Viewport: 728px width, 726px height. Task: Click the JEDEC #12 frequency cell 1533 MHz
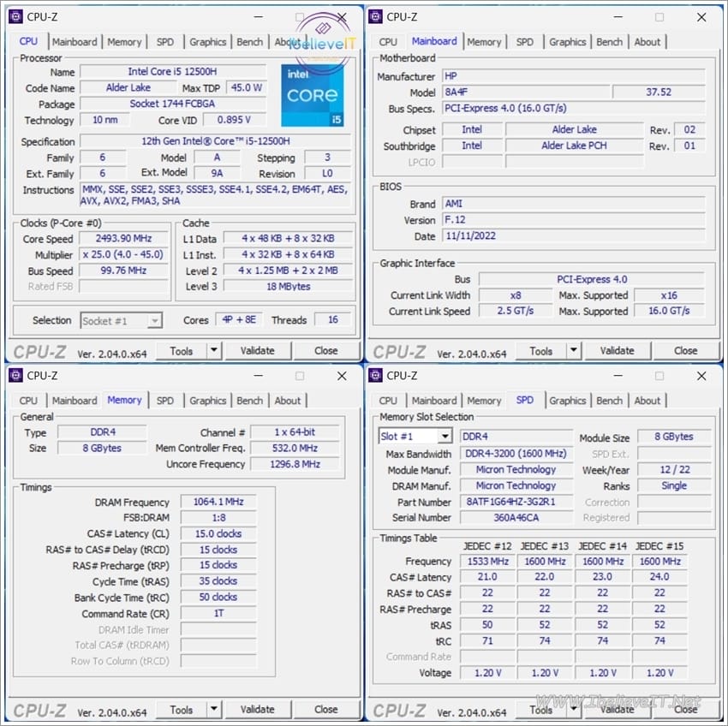coord(487,562)
